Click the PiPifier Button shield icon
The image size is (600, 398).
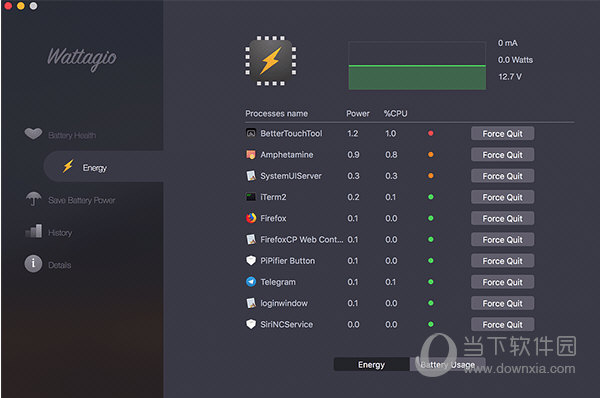(251, 261)
